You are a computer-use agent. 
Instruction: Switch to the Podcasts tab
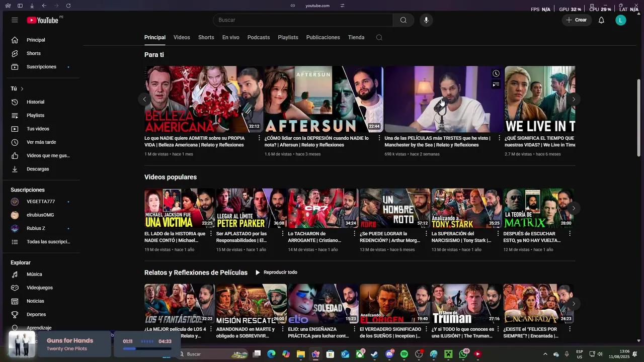[x=259, y=37]
